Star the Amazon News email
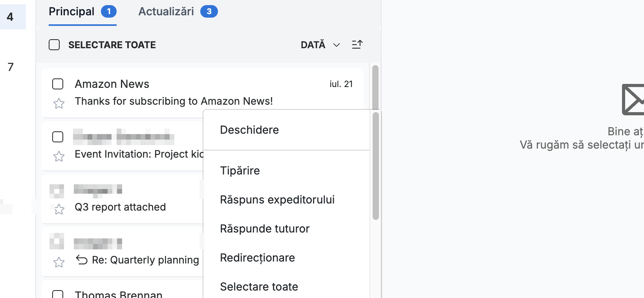Image resolution: width=644 pixels, height=298 pixels. tap(59, 104)
